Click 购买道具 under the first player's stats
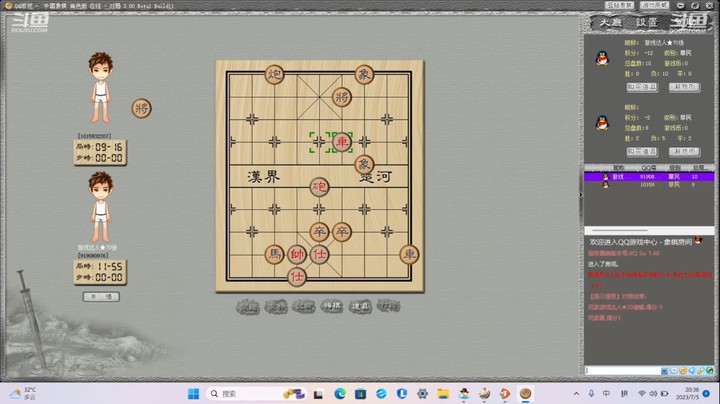 point(642,87)
